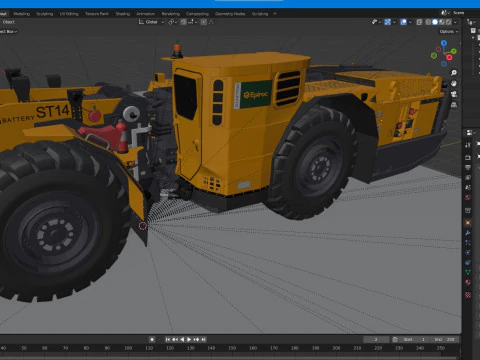Click the magnifier zoom view icon
Image resolution: width=480 pixels, height=360 pixels.
click(x=454, y=73)
